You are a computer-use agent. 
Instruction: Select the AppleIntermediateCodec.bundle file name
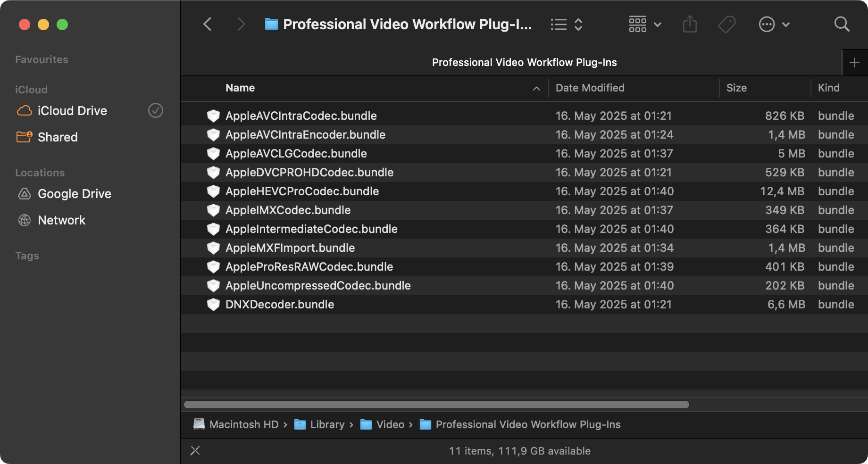coord(311,229)
